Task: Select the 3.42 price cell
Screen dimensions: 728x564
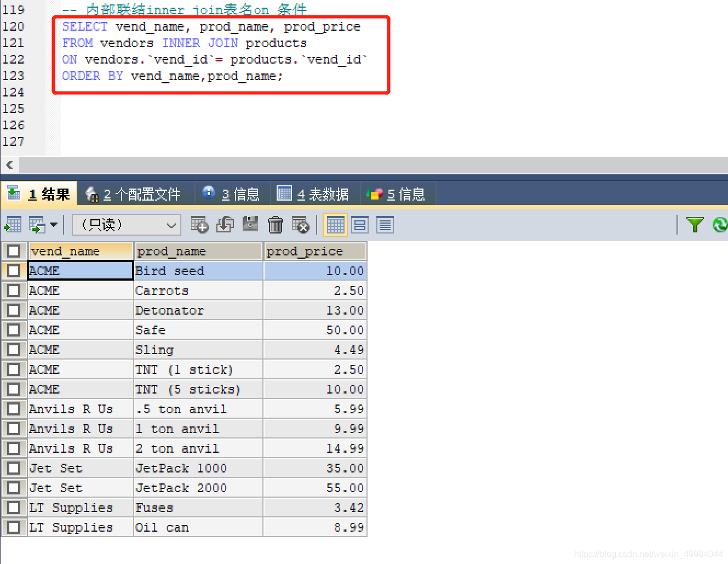Action: (315, 508)
